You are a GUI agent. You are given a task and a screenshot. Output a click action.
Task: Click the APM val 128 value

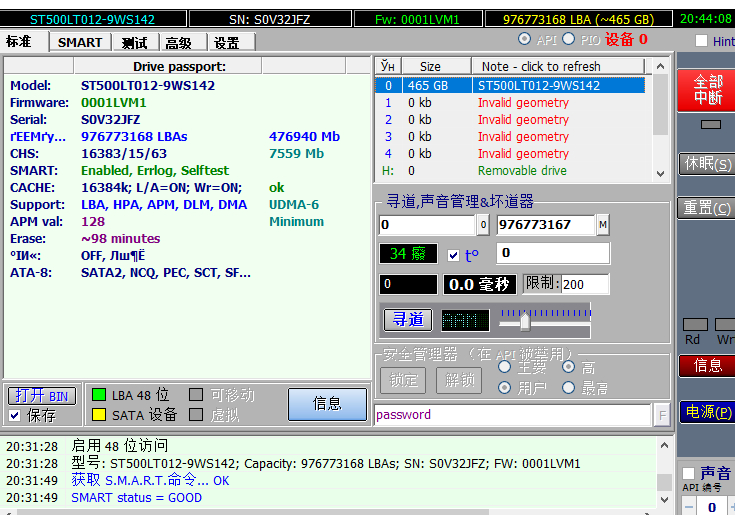pyautogui.click(x=93, y=222)
